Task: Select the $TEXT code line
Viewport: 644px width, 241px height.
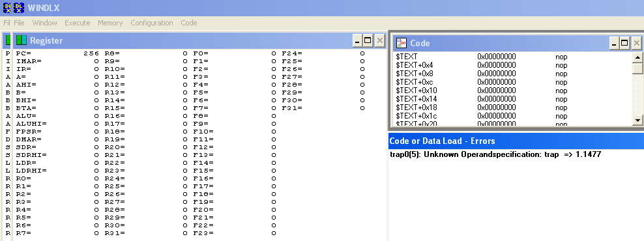Action: [x=512, y=57]
